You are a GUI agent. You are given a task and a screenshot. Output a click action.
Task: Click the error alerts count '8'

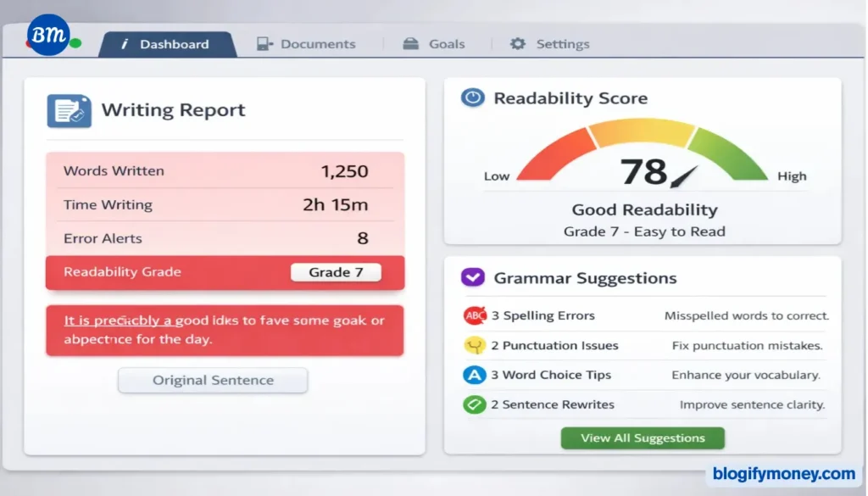pyautogui.click(x=363, y=238)
